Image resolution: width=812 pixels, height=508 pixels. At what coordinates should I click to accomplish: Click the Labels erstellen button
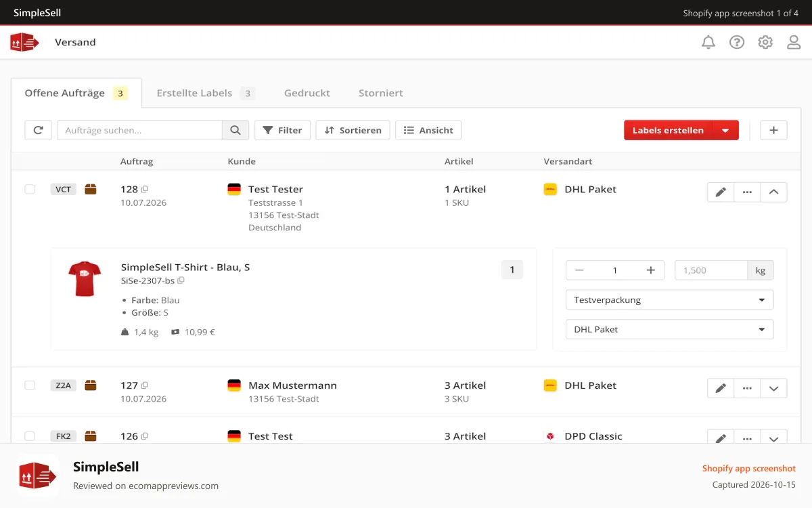(x=668, y=130)
